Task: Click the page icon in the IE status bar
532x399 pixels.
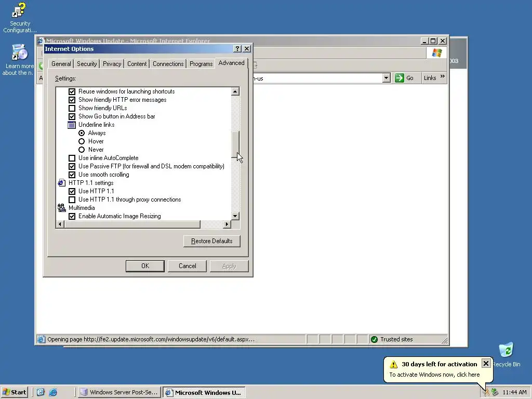Action: 42,339
